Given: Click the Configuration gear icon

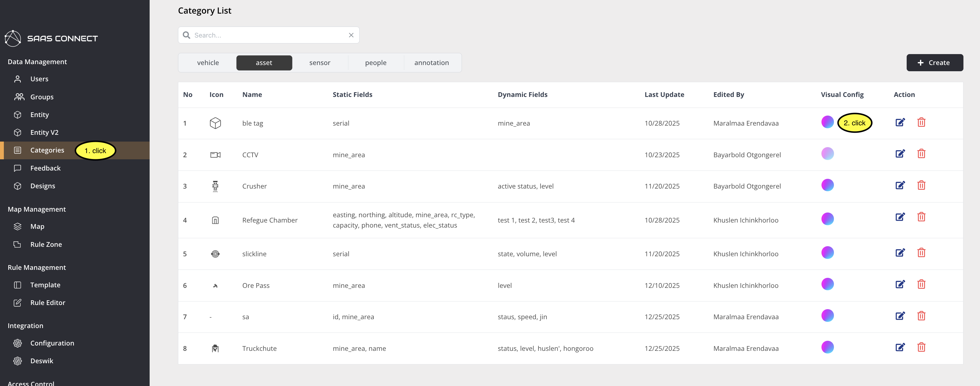Looking at the screenshot, I should tap(18, 343).
